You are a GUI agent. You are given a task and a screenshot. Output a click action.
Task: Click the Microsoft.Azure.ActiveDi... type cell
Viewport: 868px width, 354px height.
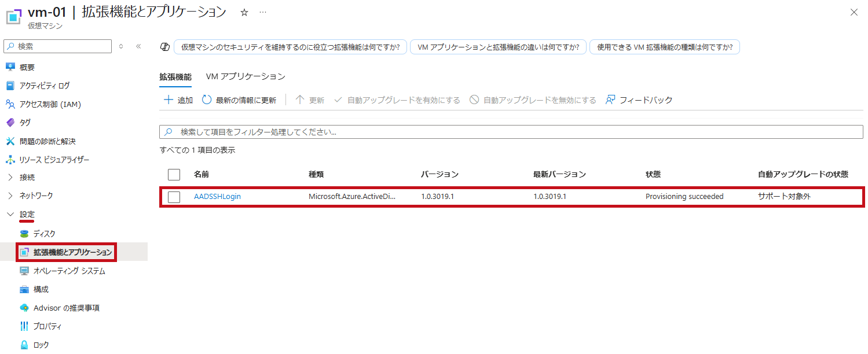tap(352, 197)
